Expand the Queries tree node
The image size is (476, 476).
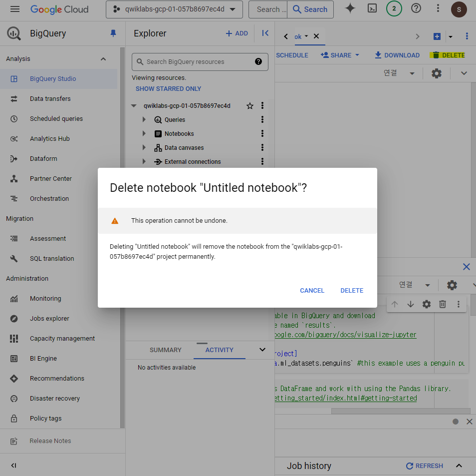(x=144, y=119)
